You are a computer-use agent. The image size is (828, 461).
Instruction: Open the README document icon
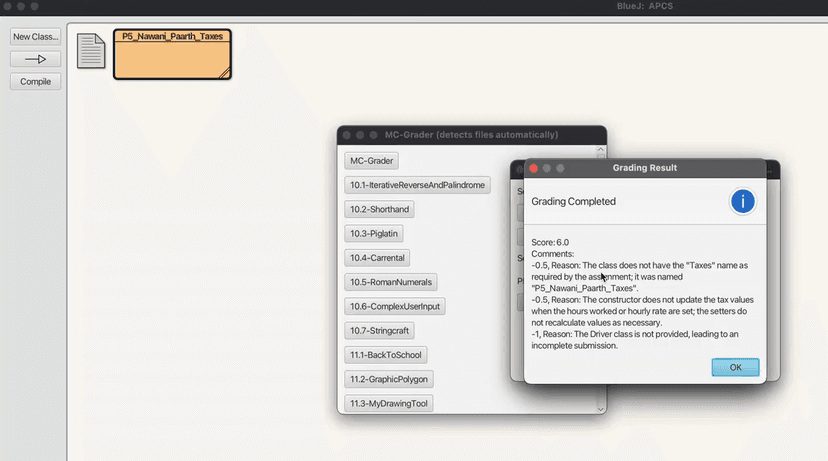(x=91, y=51)
